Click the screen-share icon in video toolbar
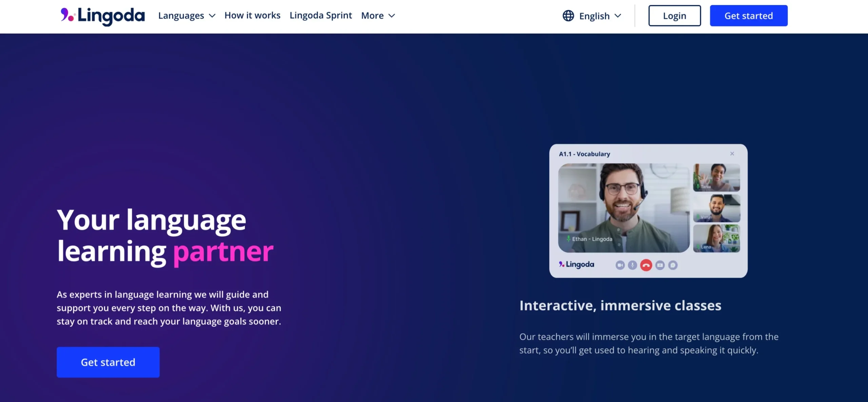868x402 pixels. 659,265
